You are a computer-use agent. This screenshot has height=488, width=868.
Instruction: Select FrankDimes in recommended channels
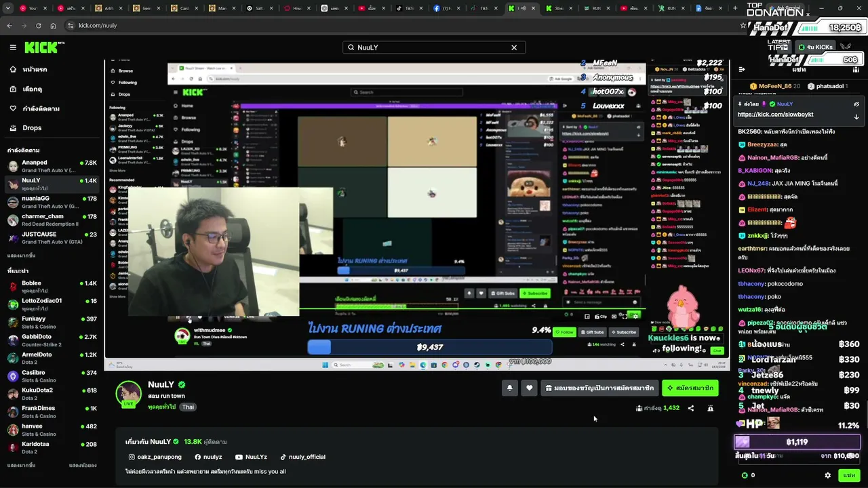(x=53, y=412)
